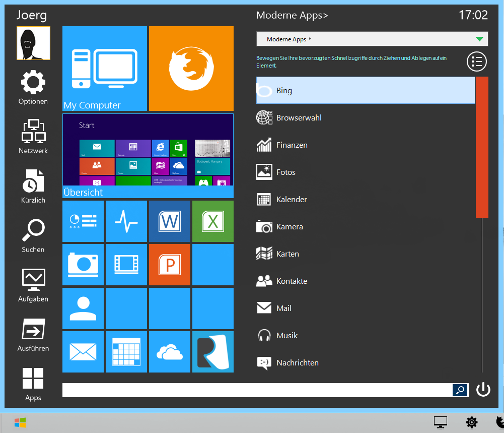Image resolution: width=504 pixels, height=433 pixels.
Task: Open the user contact tile
Action: tap(83, 308)
